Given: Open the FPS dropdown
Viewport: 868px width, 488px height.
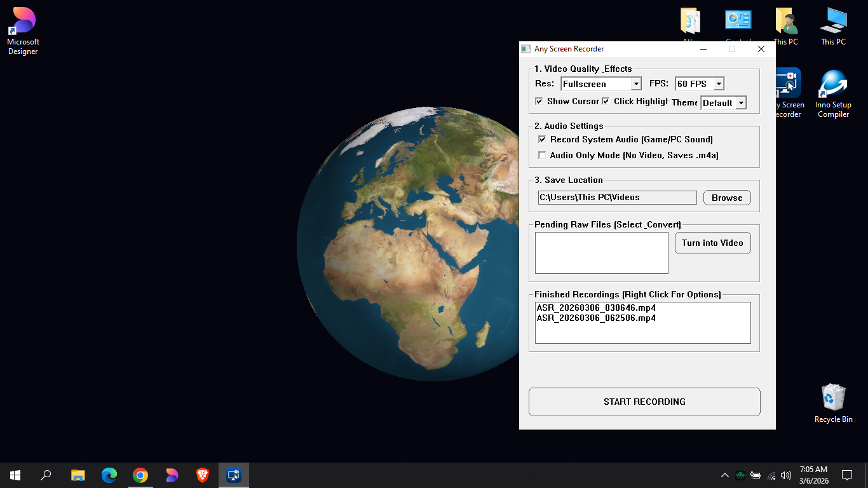Looking at the screenshot, I should click(x=719, y=83).
